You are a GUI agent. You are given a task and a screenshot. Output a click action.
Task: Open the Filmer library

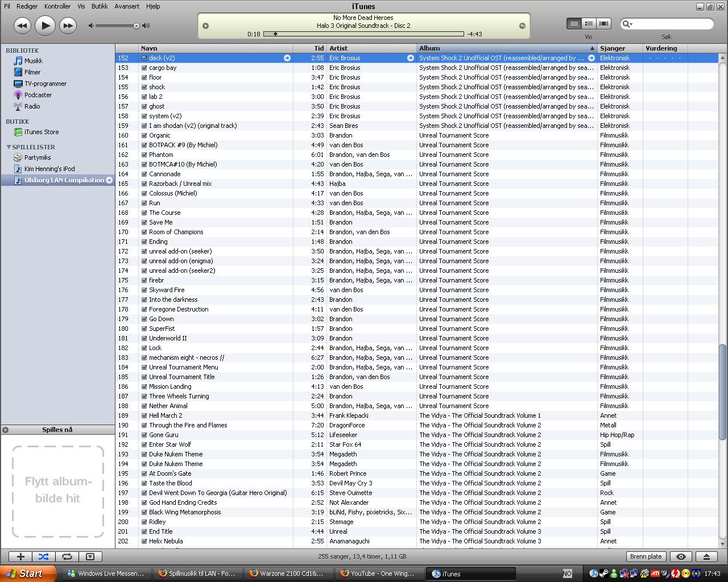point(32,72)
